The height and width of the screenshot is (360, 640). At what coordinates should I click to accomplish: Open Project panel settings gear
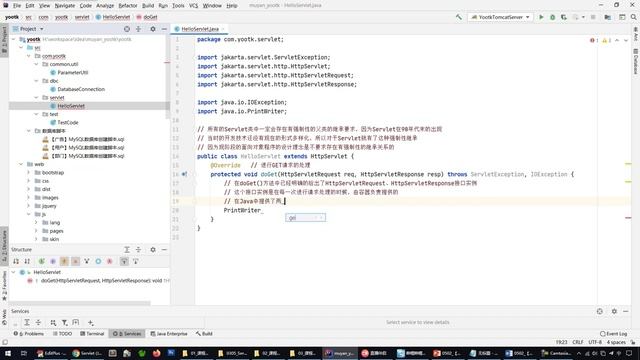153,29
